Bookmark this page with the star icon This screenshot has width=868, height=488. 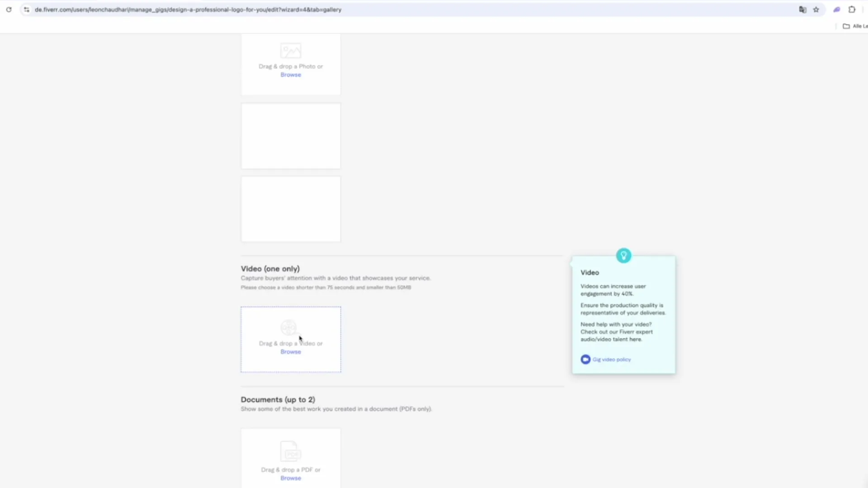coord(816,9)
